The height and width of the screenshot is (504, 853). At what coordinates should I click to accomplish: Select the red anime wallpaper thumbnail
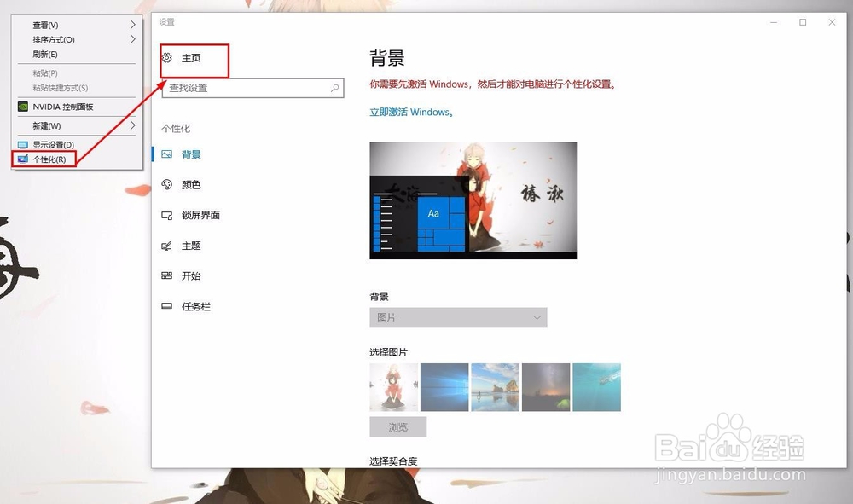tap(392, 386)
